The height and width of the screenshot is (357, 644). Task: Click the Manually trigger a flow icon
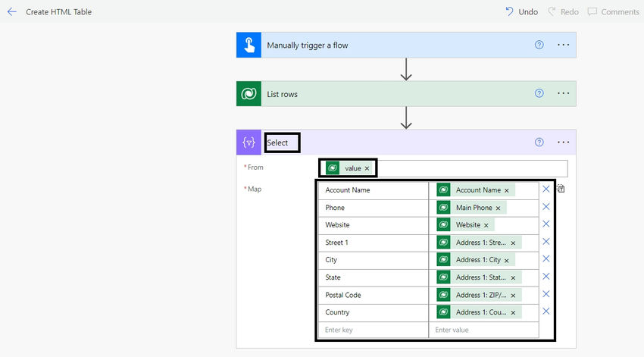[249, 45]
